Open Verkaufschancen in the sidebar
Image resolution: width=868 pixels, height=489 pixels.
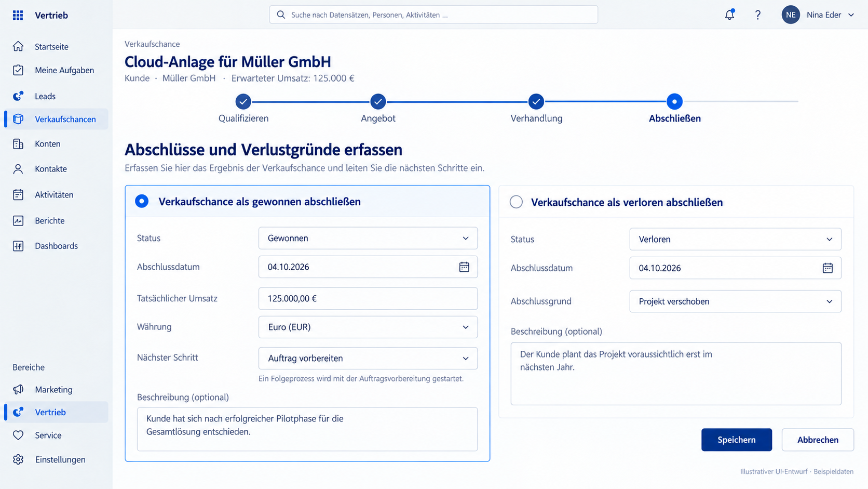pyautogui.click(x=56, y=119)
